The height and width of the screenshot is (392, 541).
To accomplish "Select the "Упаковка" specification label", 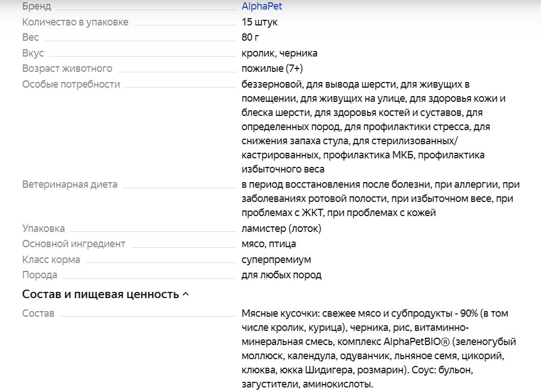I will (x=43, y=229).
